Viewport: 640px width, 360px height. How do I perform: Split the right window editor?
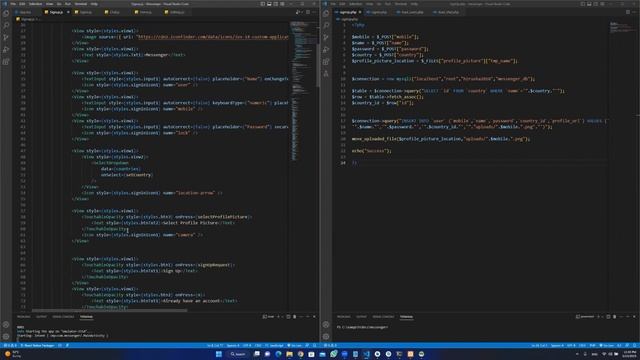[x=628, y=12]
